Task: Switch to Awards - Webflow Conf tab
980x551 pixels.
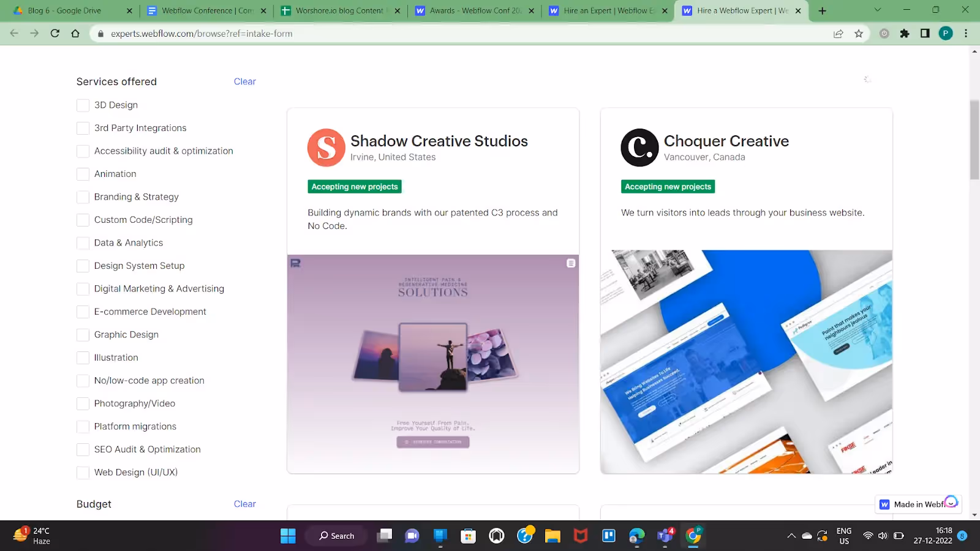Action: pyautogui.click(x=474, y=10)
